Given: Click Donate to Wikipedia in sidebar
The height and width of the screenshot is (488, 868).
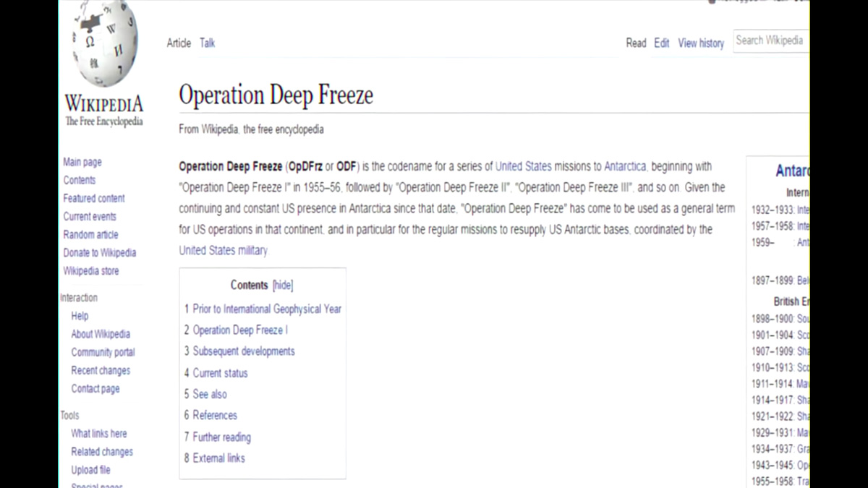Looking at the screenshot, I should (99, 253).
